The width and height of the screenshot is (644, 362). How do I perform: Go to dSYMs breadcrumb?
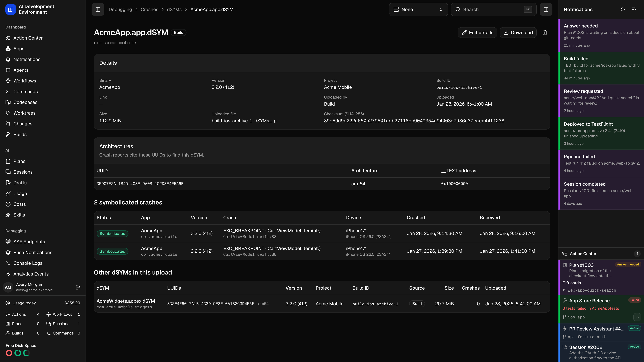pyautogui.click(x=174, y=10)
